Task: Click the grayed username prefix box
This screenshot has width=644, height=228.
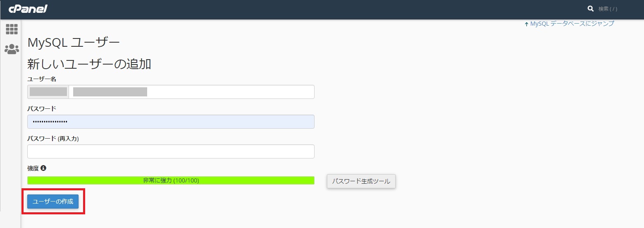Action: coord(48,92)
